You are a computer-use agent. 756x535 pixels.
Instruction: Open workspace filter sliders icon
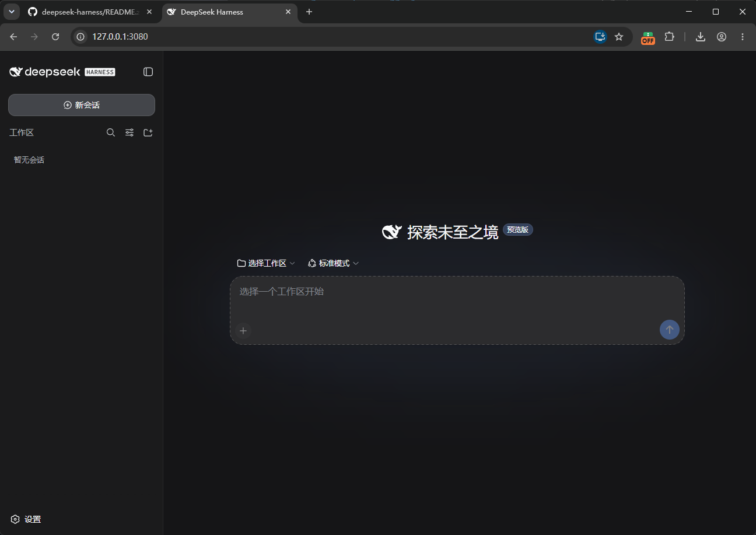tap(129, 133)
